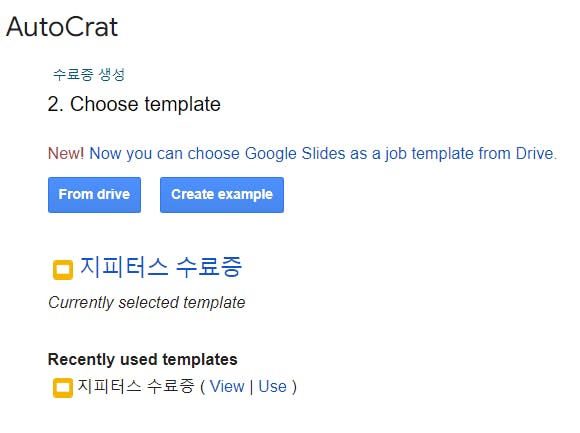580x433 pixels.
Task: Use the recently used 지피터스 수료증 template
Action: pyautogui.click(x=273, y=386)
